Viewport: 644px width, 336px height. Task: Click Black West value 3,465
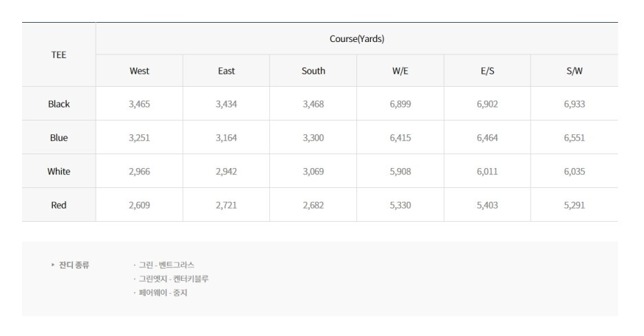click(139, 104)
